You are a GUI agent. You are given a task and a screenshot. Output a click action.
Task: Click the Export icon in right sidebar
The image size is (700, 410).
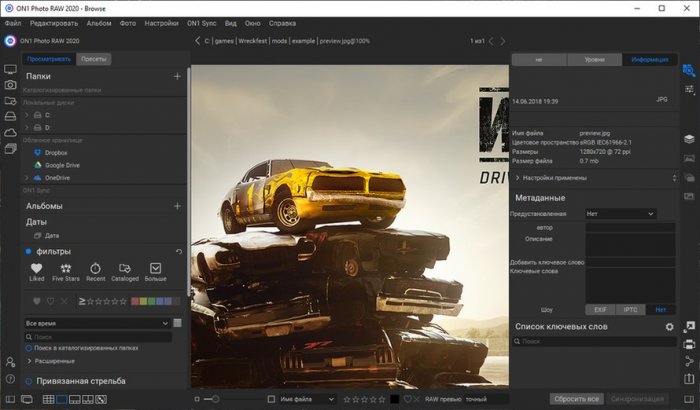689,378
